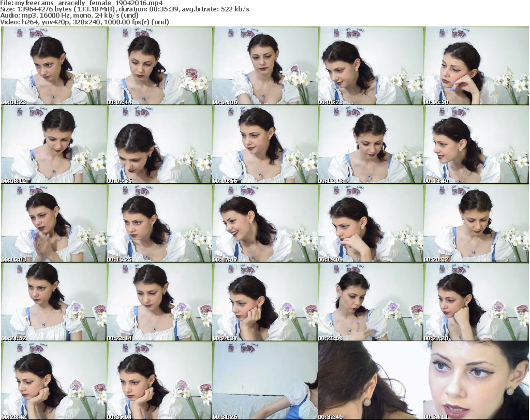Click the 00:10:56 thumbnail
The image size is (530, 420).
point(265,144)
